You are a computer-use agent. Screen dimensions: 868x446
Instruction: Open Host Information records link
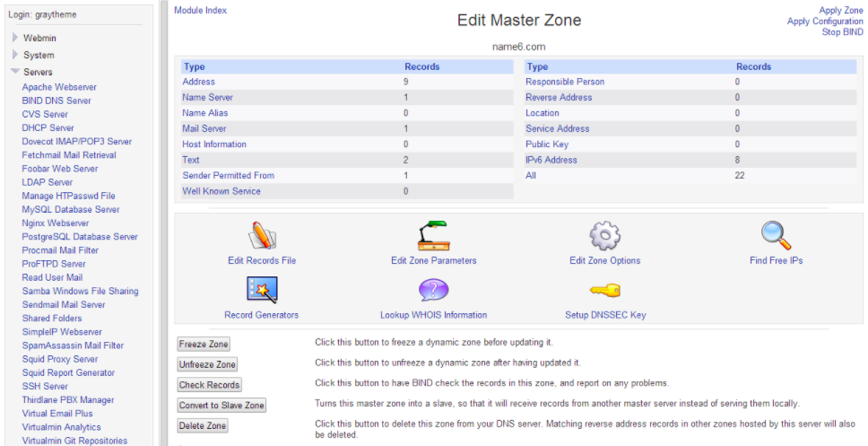point(214,144)
